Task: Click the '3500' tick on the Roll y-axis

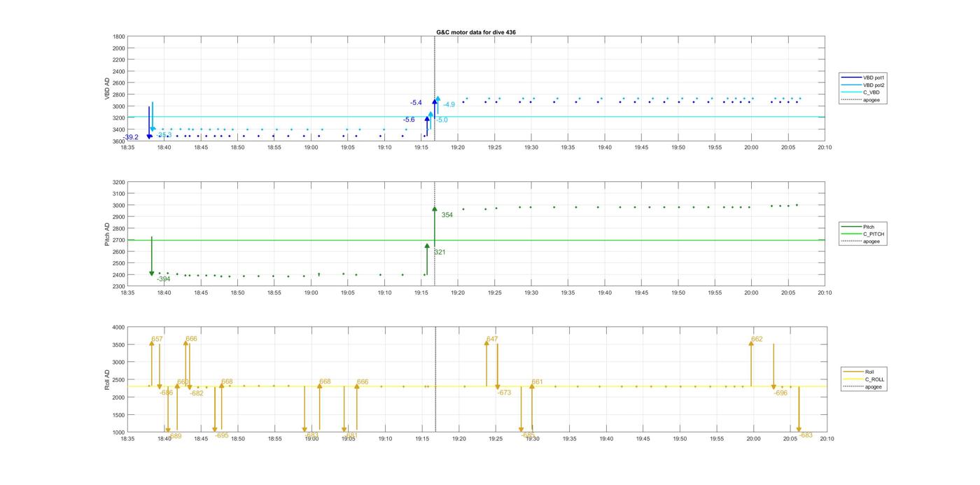Action: pos(119,345)
